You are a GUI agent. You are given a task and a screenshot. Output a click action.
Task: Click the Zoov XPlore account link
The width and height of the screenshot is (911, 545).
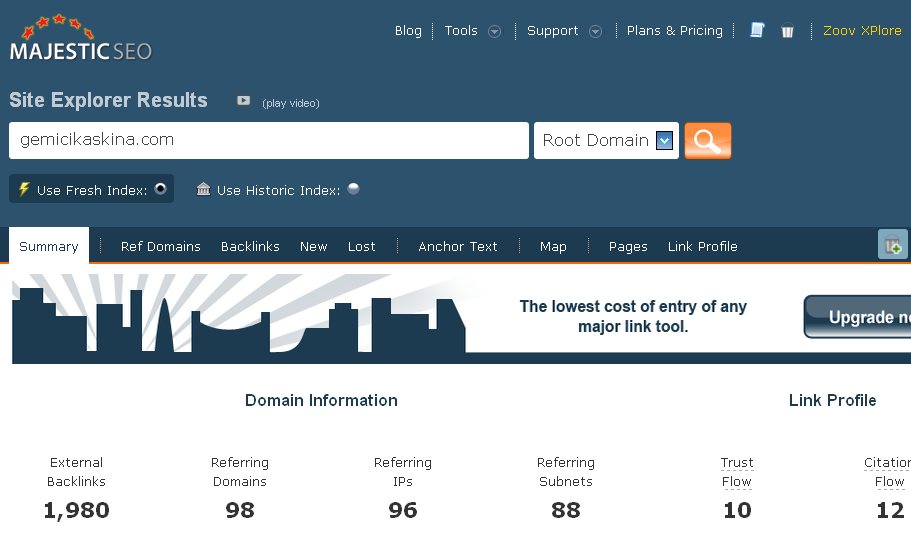point(861,31)
